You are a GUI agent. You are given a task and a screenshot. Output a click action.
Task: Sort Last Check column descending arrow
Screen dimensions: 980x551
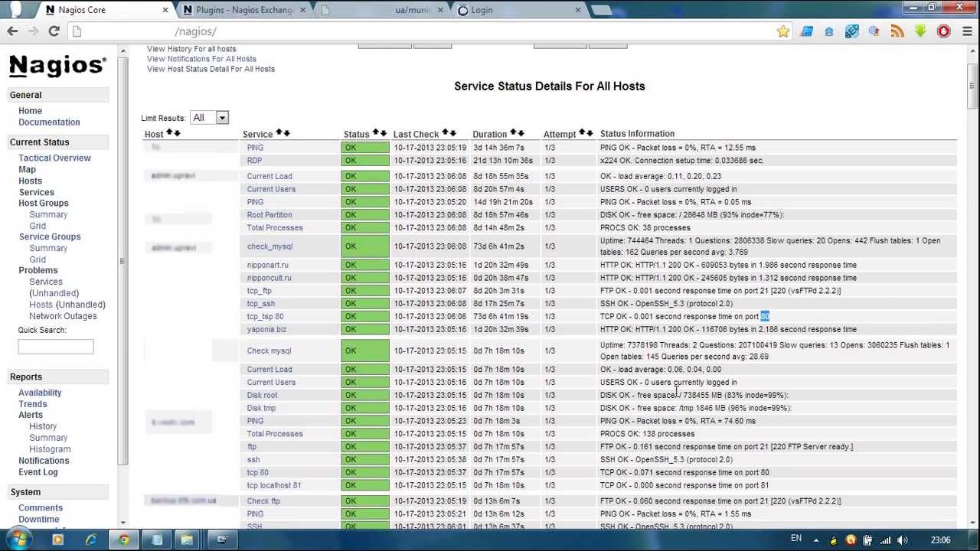452,134
